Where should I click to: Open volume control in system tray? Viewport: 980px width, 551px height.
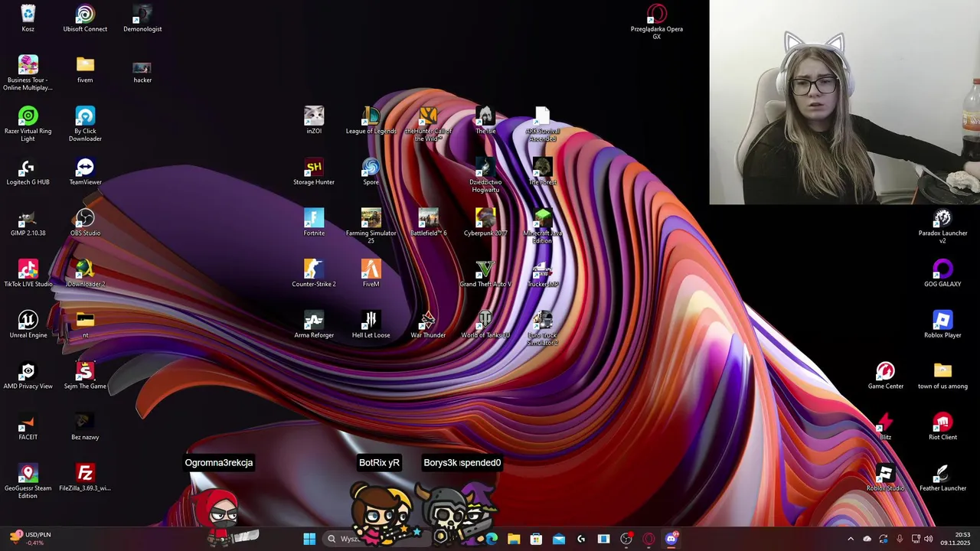[928, 539]
